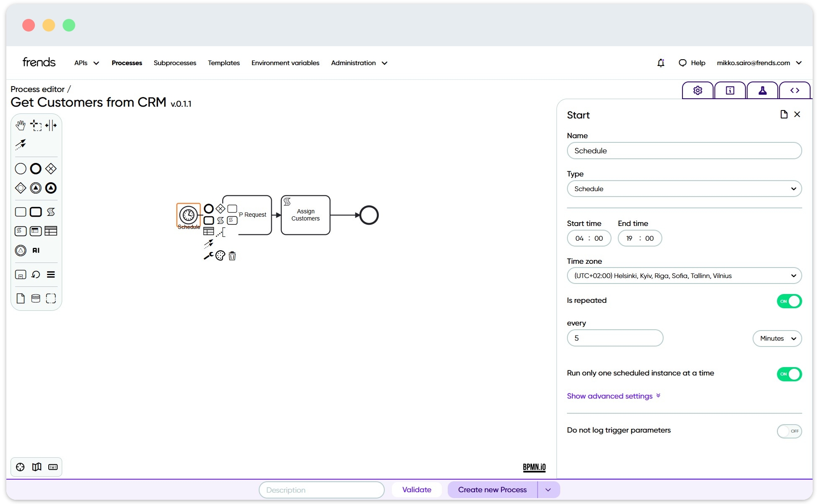Enable Do not log trigger parameters
Viewport: 819px width, 504px height.
pyautogui.click(x=789, y=431)
